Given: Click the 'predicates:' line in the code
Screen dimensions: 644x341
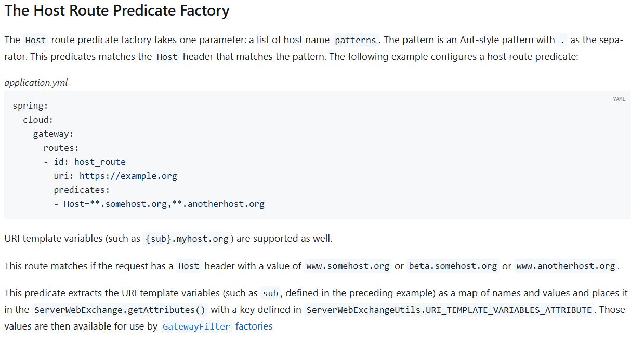Looking at the screenshot, I should pyautogui.click(x=82, y=190).
